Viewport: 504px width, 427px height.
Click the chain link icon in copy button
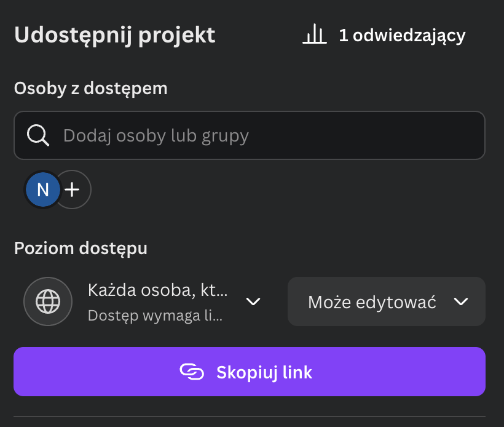point(191,372)
